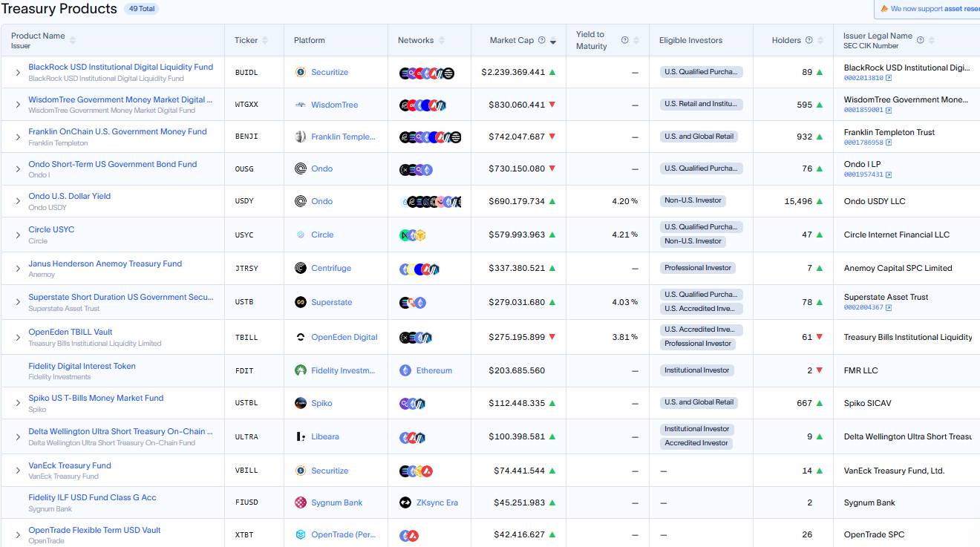Expand the WisdomTree Government Money Market row

18,105
